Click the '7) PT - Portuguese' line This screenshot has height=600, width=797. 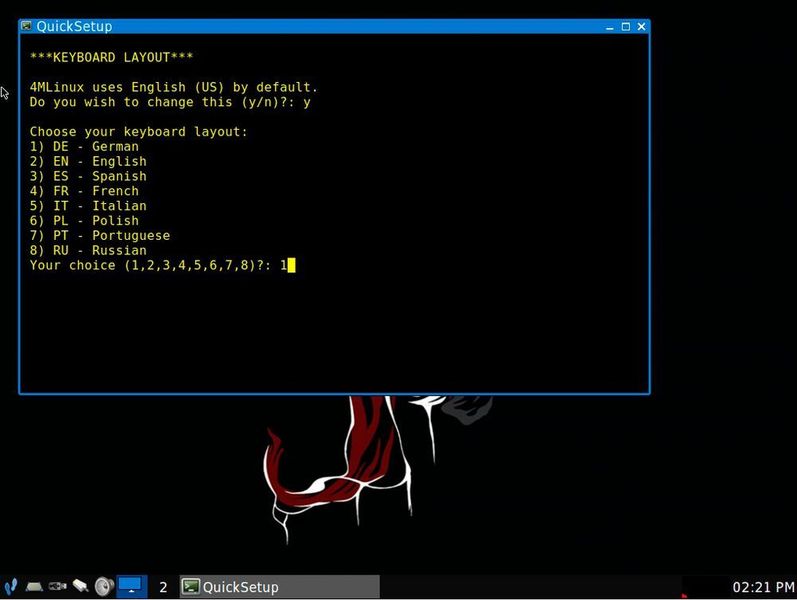pyautogui.click(x=100, y=235)
